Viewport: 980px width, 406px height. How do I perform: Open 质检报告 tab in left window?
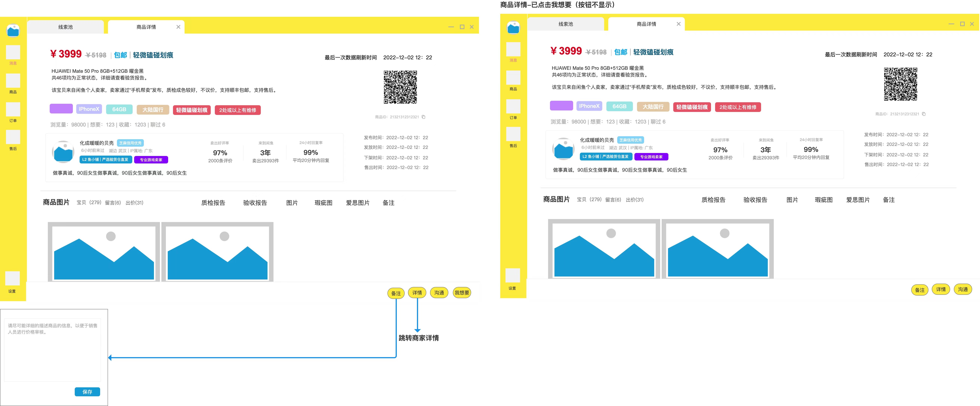click(x=213, y=203)
